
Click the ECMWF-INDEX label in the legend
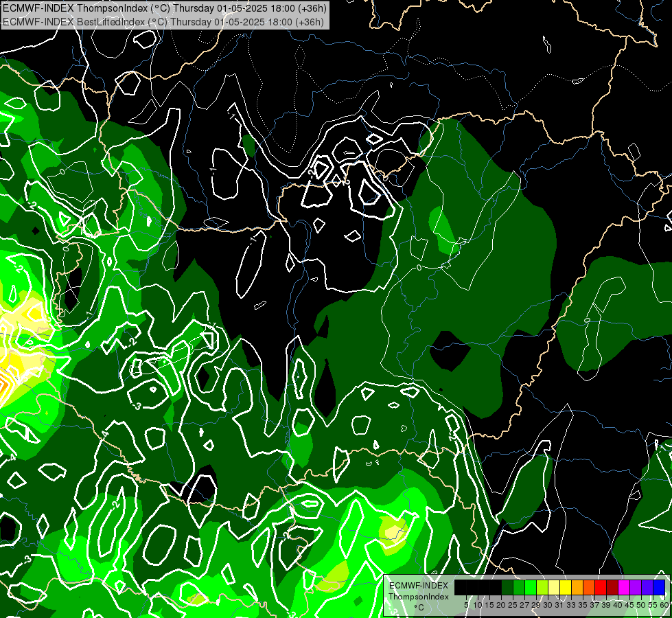pyautogui.click(x=419, y=586)
